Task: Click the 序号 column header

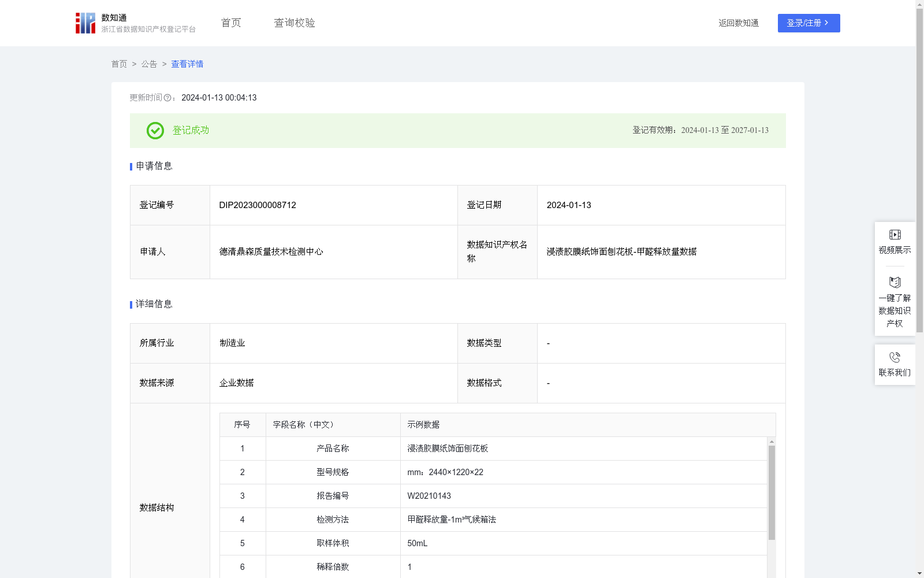Action: (242, 425)
